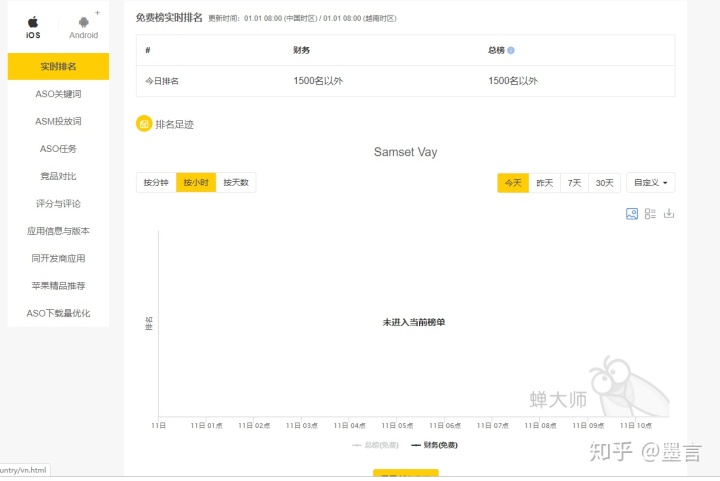Choose the 30天 time range
This screenshot has height=481, width=720.
pos(604,183)
